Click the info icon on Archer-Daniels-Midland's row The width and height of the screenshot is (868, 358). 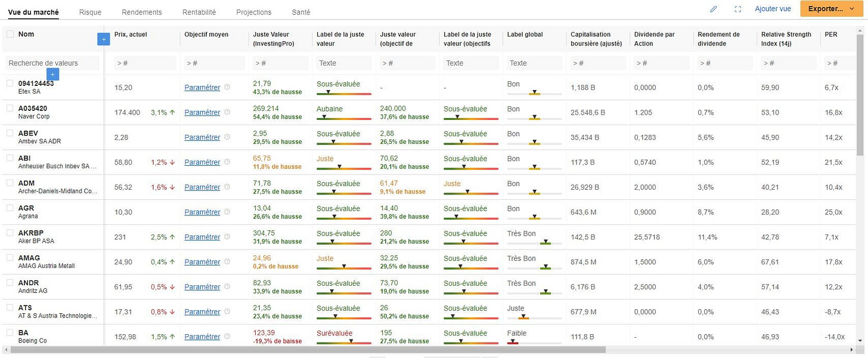[x=227, y=187]
